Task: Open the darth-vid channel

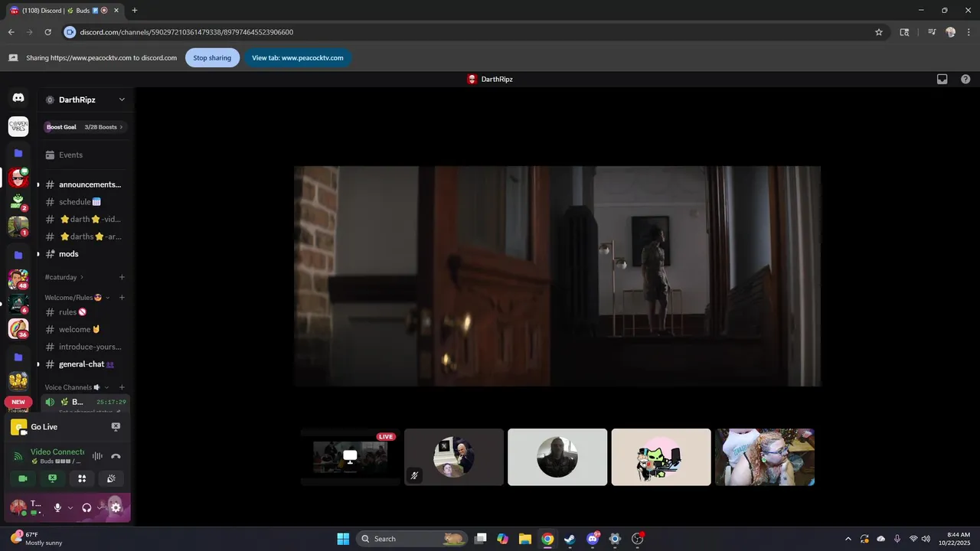Action: click(x=84, y=219)
